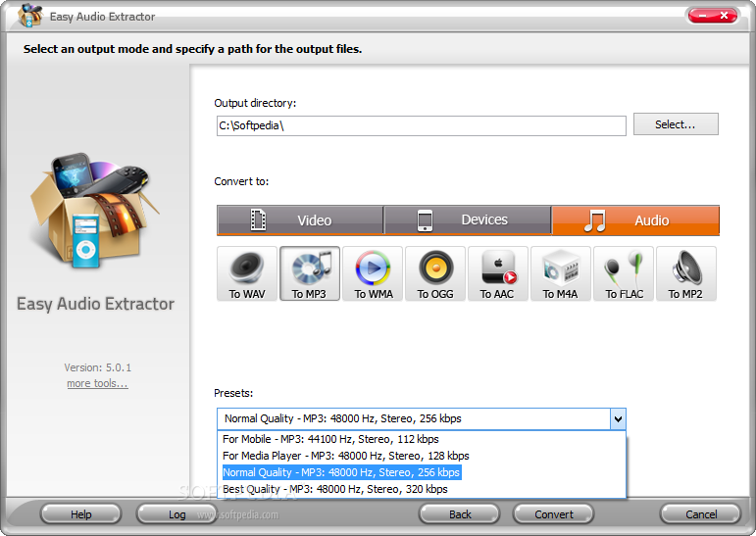
Task: Switch to the Audio tab
Action: coord(635,220)
